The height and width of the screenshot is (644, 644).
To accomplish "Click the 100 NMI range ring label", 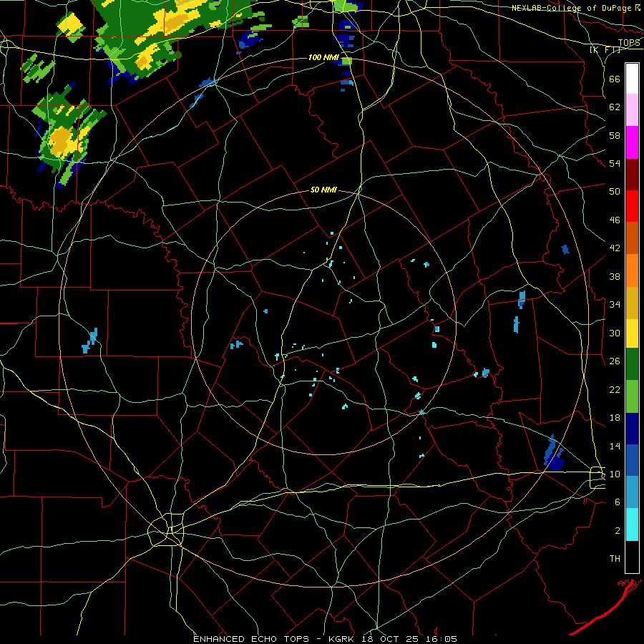I will coord(323,57).
